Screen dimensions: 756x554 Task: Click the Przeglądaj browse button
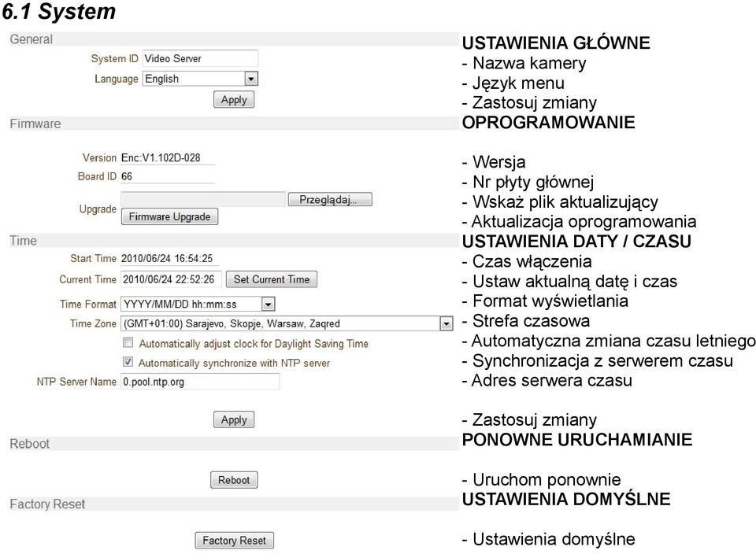tap(330, 199)
